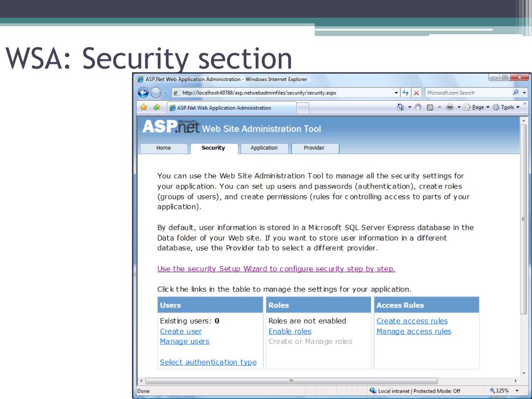Click the page icon in the address bar
Viewport: 532px width, 399px height.
coord(176,92)
